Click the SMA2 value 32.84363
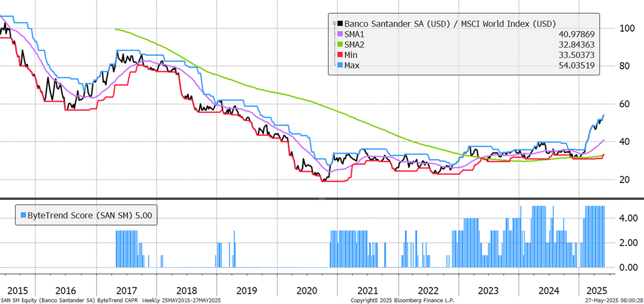 pyautogui.click(x=576, y=45)
